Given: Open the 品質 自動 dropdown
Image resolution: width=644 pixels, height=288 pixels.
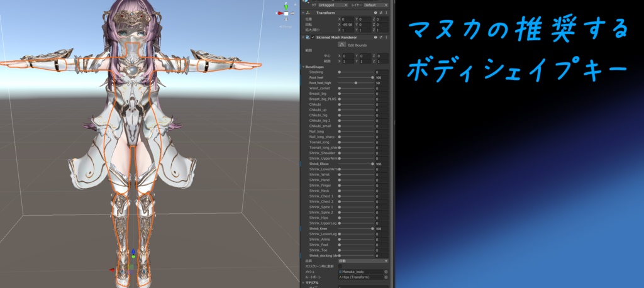Looking at the screenshot, I should [363, 261].
